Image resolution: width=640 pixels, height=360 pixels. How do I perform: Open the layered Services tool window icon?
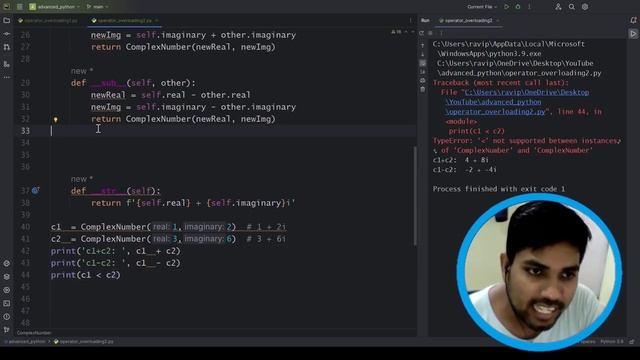tap(7, 277)
